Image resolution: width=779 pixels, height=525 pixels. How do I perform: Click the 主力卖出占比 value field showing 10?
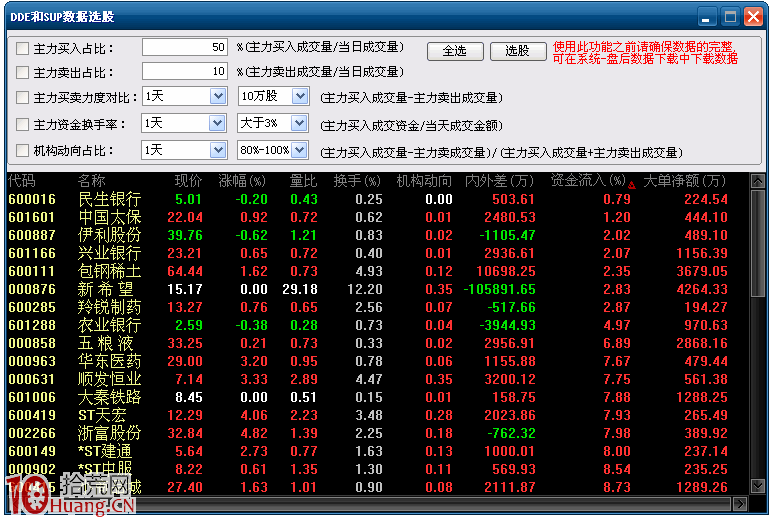(x=185, y=71)
